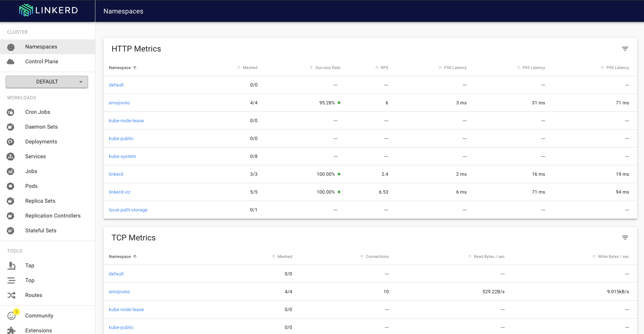
Task: Open the DEFAULT namespace dropdown
Action: click(x=47, y=81)
